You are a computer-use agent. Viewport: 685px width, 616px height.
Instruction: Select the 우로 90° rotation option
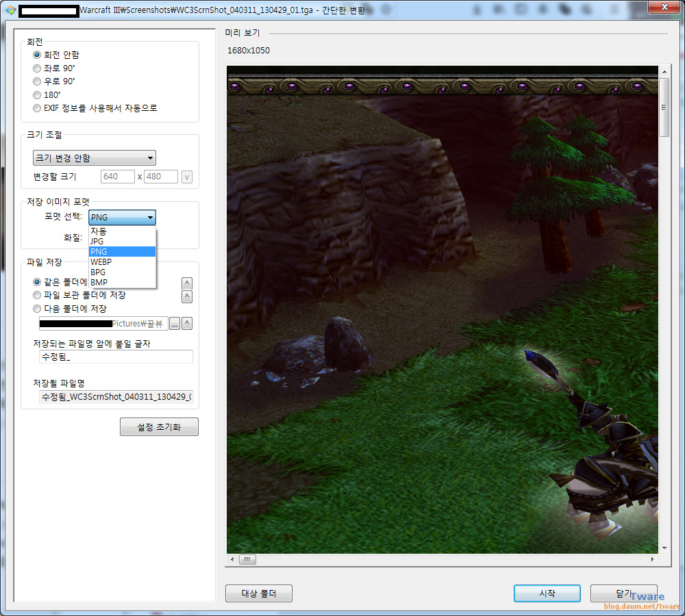[x=53, y=81]
